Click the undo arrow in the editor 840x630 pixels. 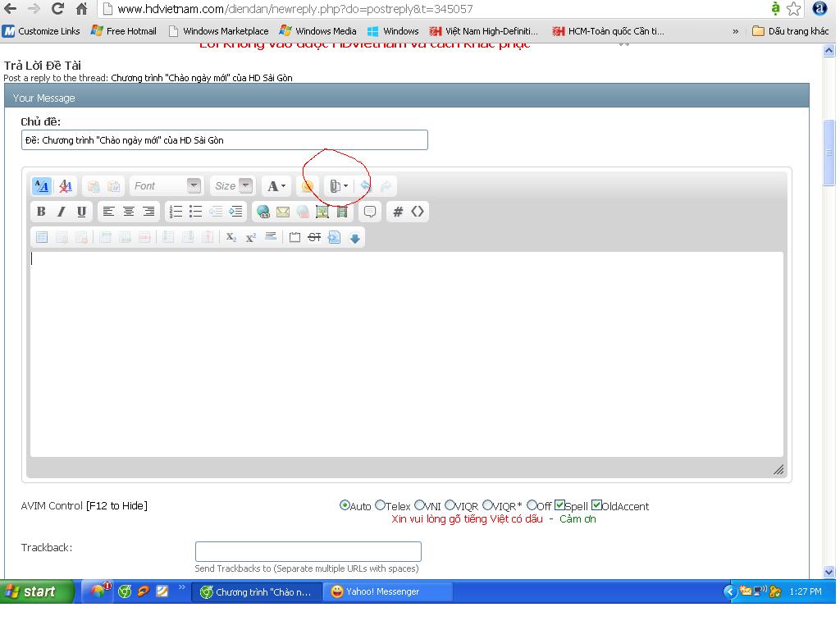click(365, 186)
